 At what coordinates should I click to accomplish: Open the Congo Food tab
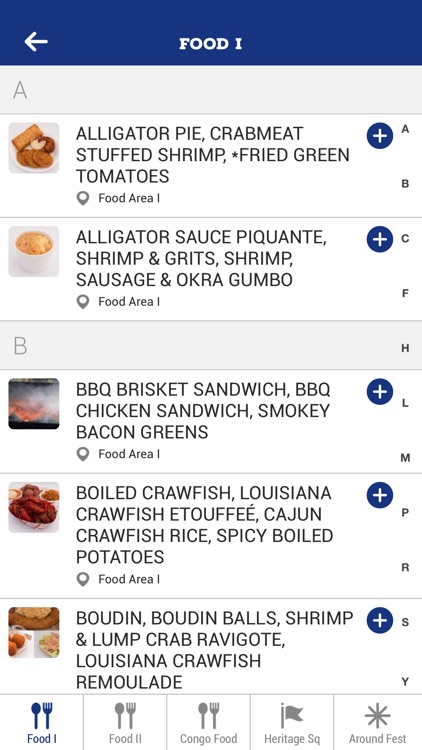click(x=208, y=722)
